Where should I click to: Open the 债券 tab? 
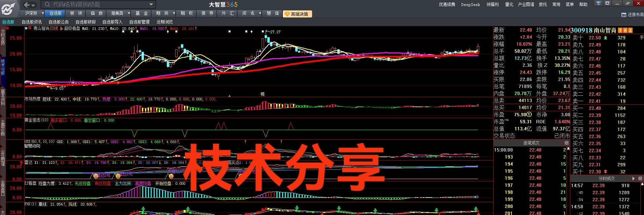click(207, 13)
